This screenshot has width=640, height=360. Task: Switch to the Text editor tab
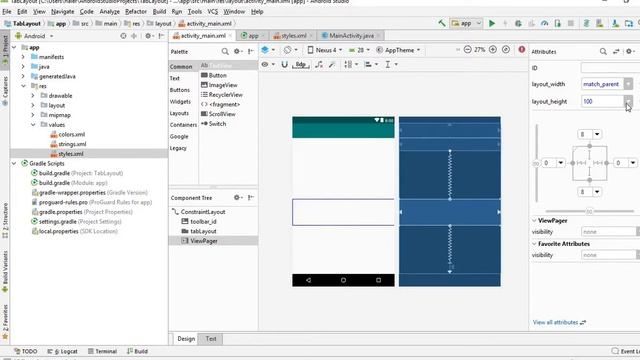211,339
